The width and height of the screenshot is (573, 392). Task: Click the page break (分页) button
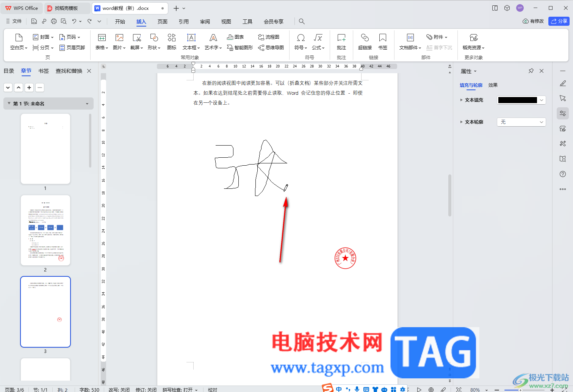pos(43,48)
